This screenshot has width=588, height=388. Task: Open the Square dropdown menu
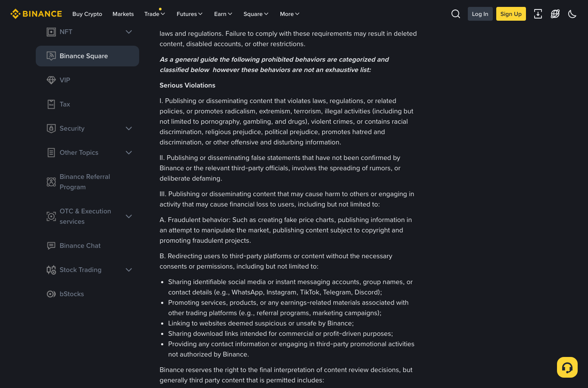pos(256,14)
